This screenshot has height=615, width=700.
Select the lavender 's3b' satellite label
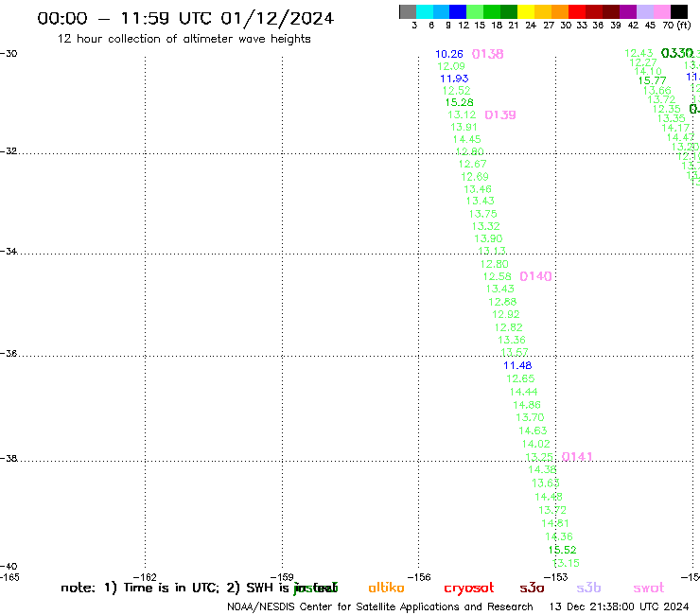pos(588,588)
